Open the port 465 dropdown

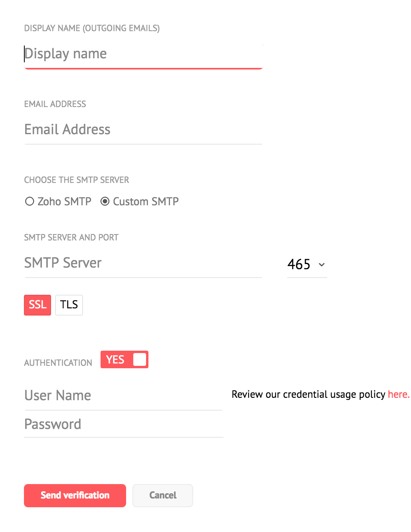coord(306,264)
